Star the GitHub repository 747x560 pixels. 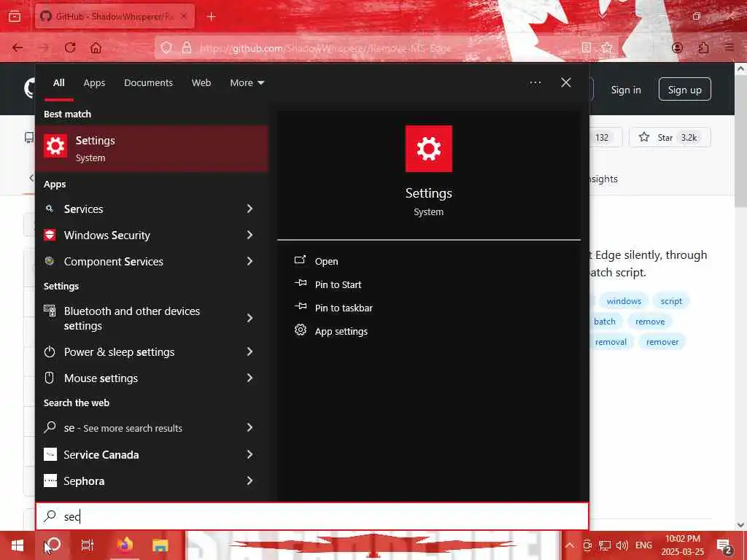tap(670, 138)
